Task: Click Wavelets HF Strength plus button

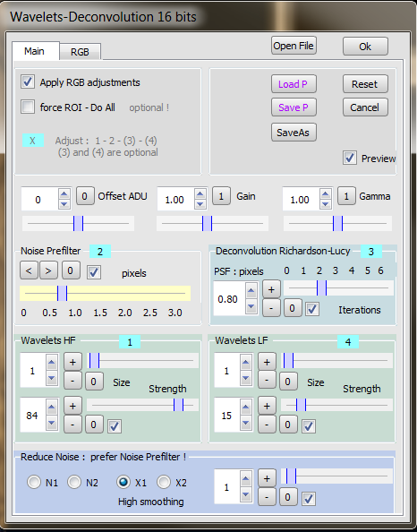Action: (x=72, y=406)
